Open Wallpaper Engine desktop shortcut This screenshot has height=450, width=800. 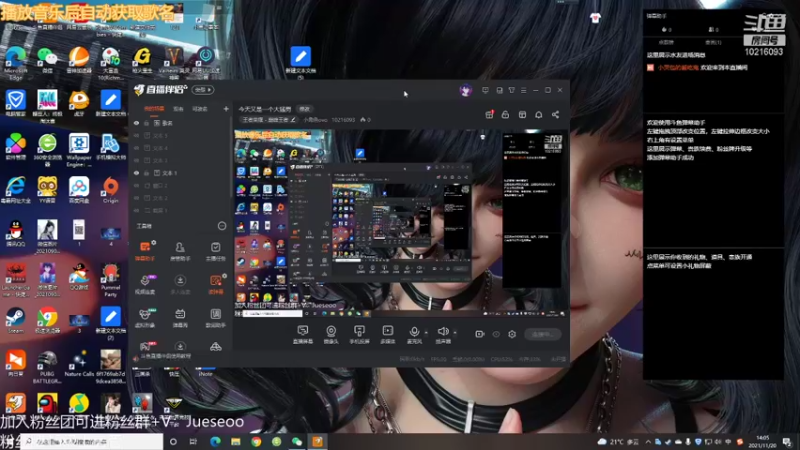tap(79, 150)
